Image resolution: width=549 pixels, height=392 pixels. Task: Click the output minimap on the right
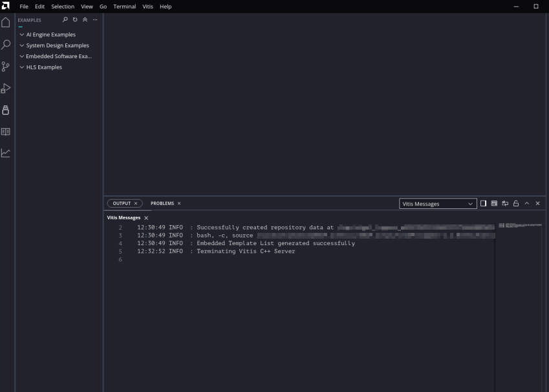pyautogui.click(x=519, y=225)
